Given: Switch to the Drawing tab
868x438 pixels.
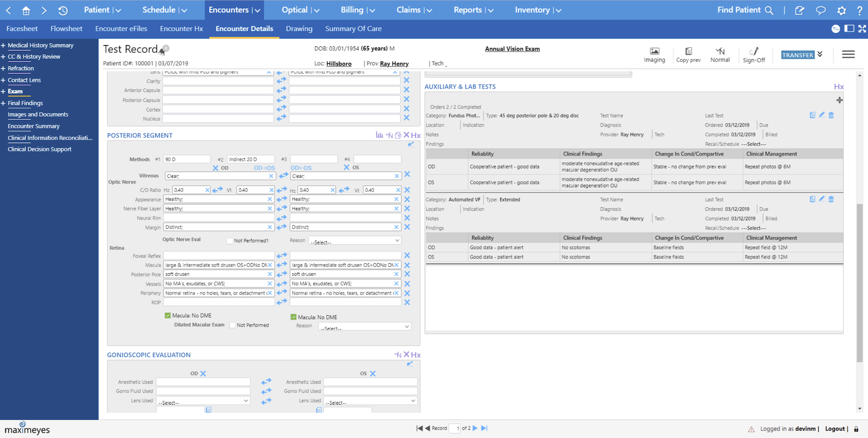Looking at the screenshot, I should [x=299, y=29].
